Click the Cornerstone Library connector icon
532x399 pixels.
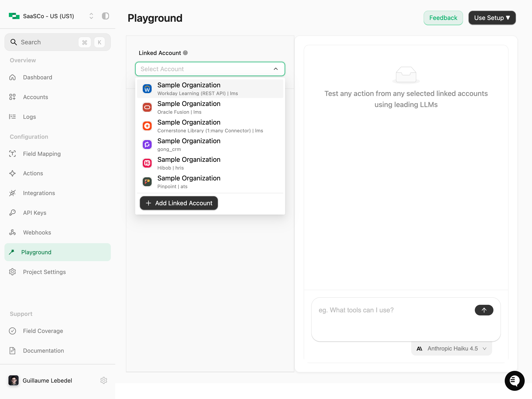[x=147, y=126]
